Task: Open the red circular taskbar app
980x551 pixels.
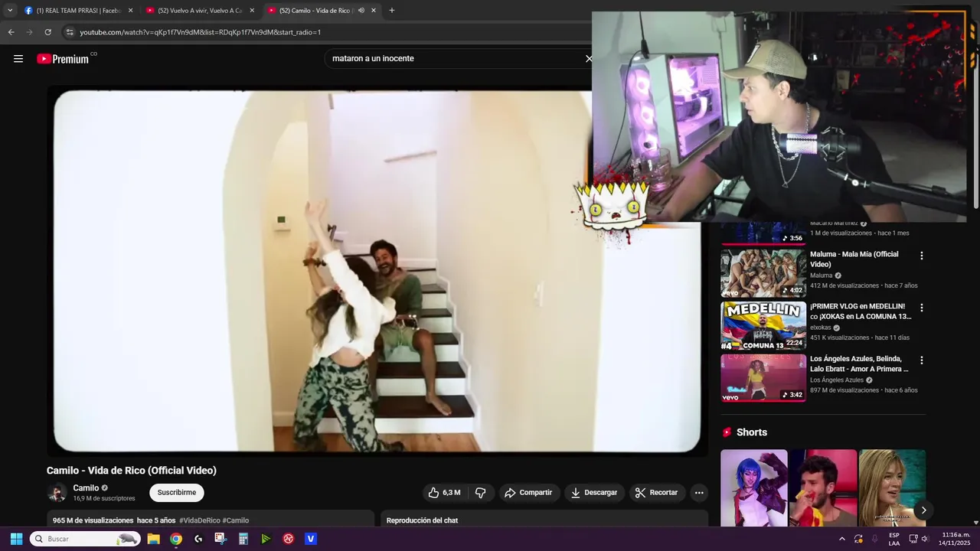Action: click(x=289, y=539)
